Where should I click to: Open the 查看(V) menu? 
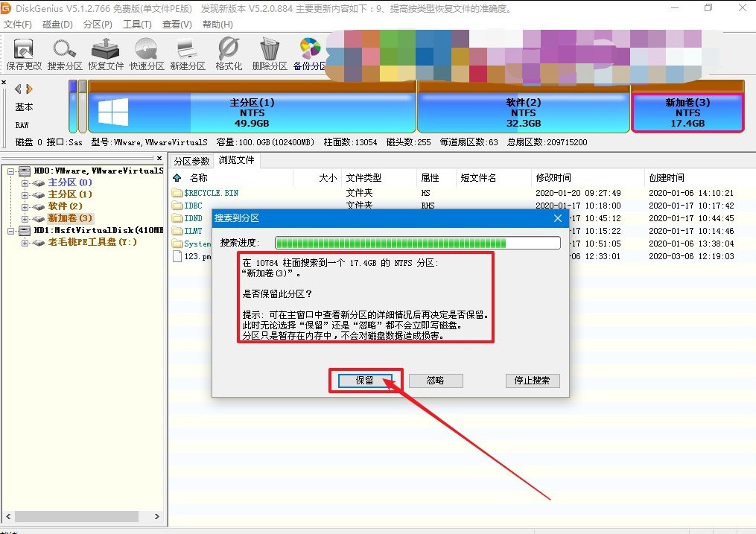177,25
